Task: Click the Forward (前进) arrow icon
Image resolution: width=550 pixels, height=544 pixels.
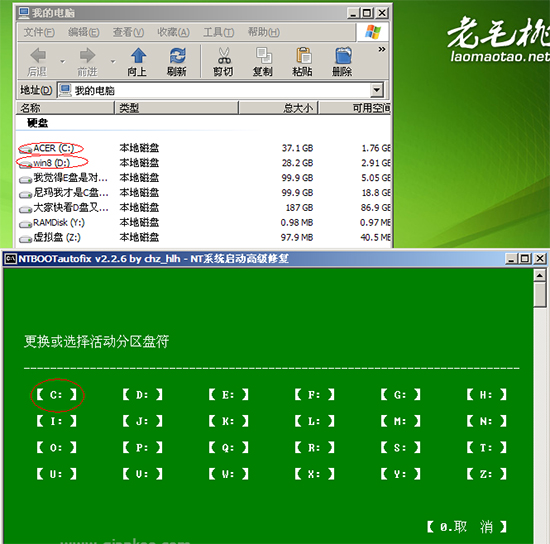Action: click(87, 55)
